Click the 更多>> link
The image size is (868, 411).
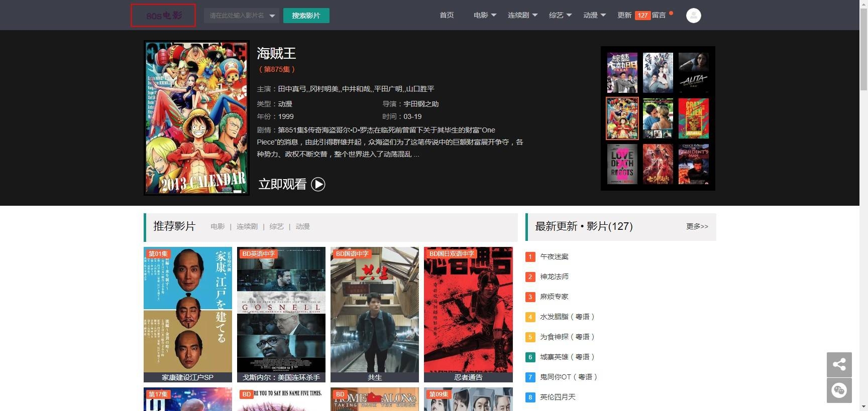click(697, 226)
